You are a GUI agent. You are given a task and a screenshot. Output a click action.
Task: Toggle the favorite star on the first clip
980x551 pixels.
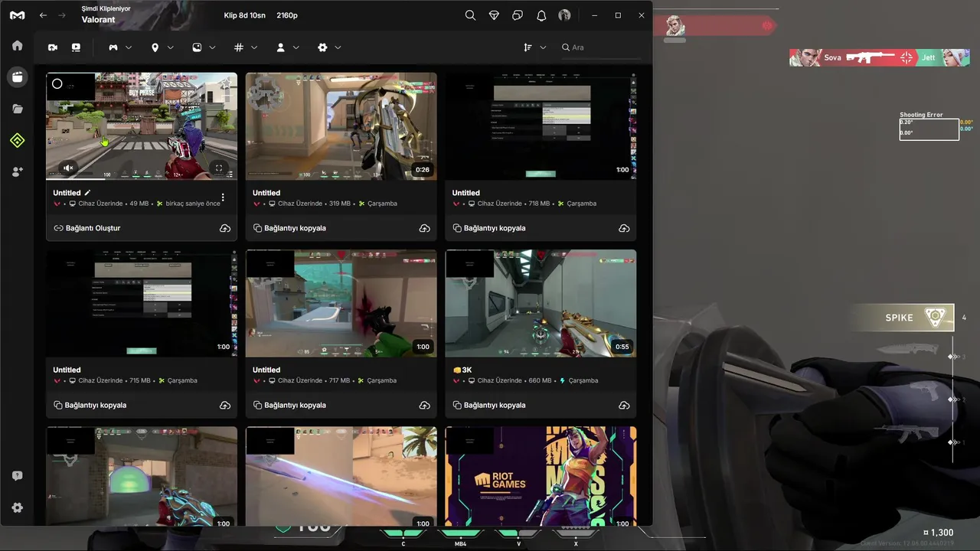[225, 83]
